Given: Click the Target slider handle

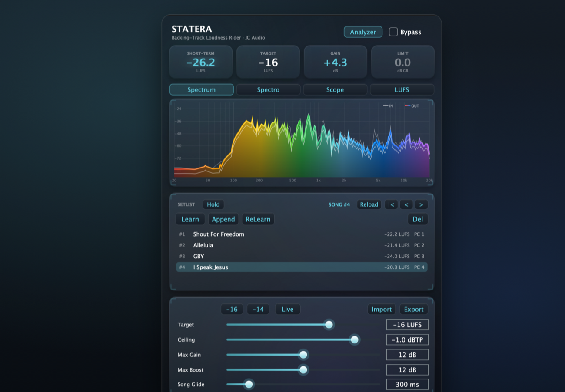Looking at the screenshot, I should coord(329,324).
